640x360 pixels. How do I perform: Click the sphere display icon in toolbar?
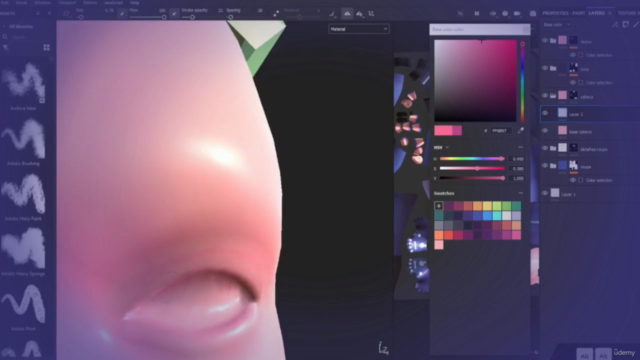[x=505, y=13]
